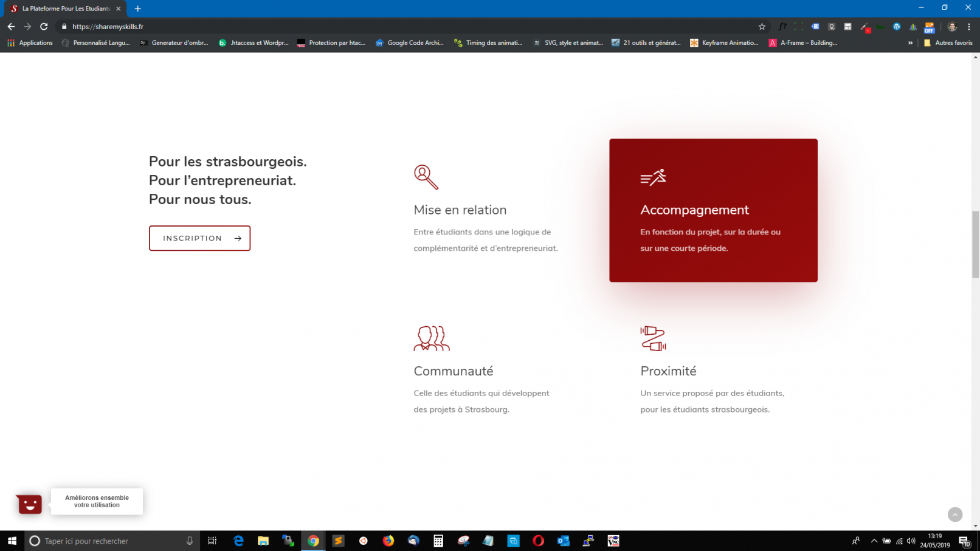The image size is (980, 551).
Task: Open the red chatbot smiley icon
Action: pos(29,504)
